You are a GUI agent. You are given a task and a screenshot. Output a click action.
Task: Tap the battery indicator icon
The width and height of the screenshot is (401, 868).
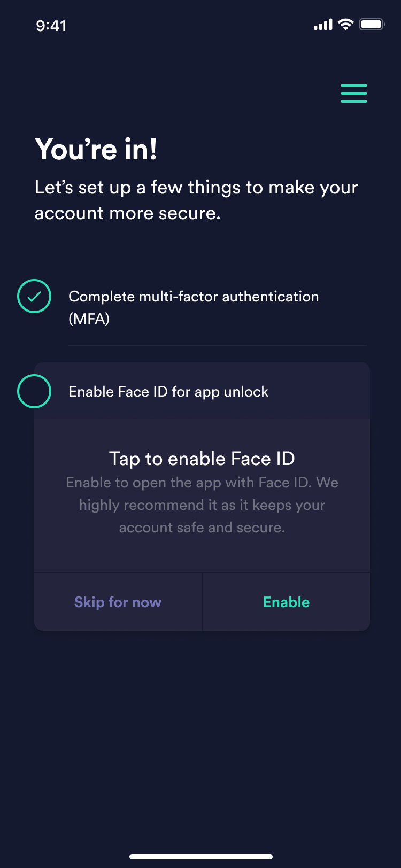pyautogui.click(x=372, y=25)
